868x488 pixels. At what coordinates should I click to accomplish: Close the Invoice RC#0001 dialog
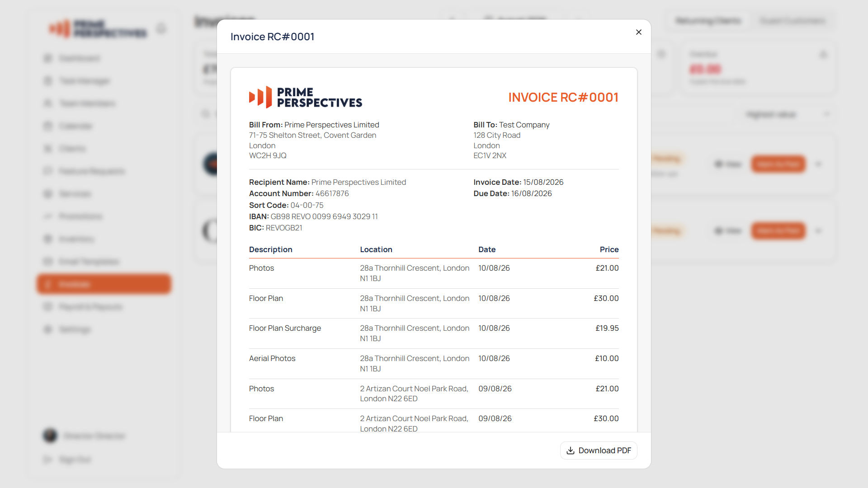tap(638, 32)
